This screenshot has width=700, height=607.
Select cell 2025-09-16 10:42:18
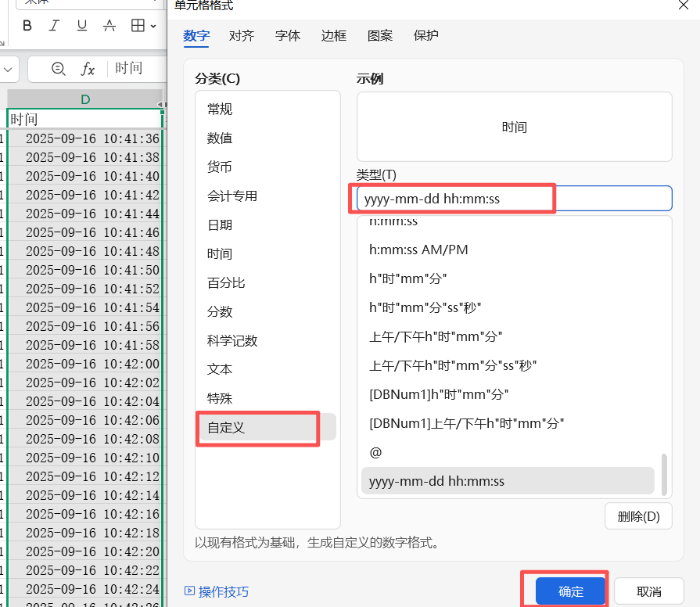click(85, 533)
